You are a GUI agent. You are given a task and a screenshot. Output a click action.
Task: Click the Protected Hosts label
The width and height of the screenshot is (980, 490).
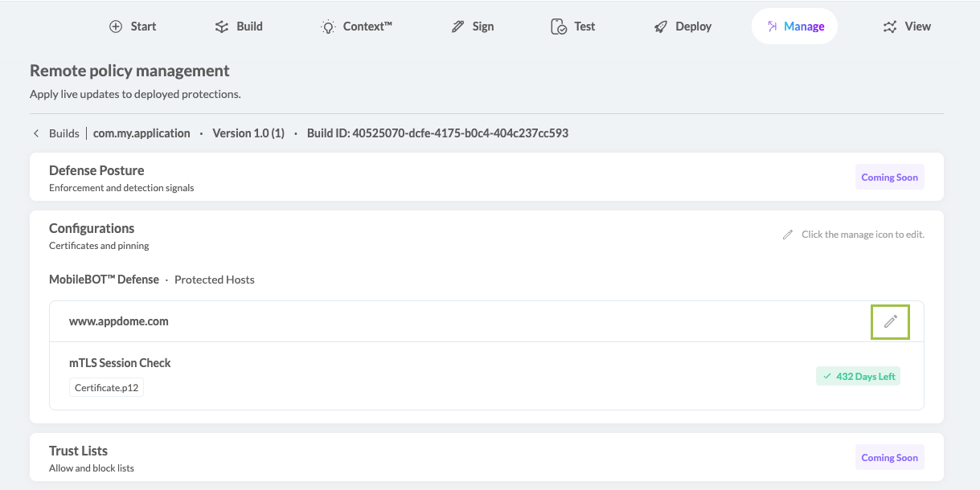point(215,280)
